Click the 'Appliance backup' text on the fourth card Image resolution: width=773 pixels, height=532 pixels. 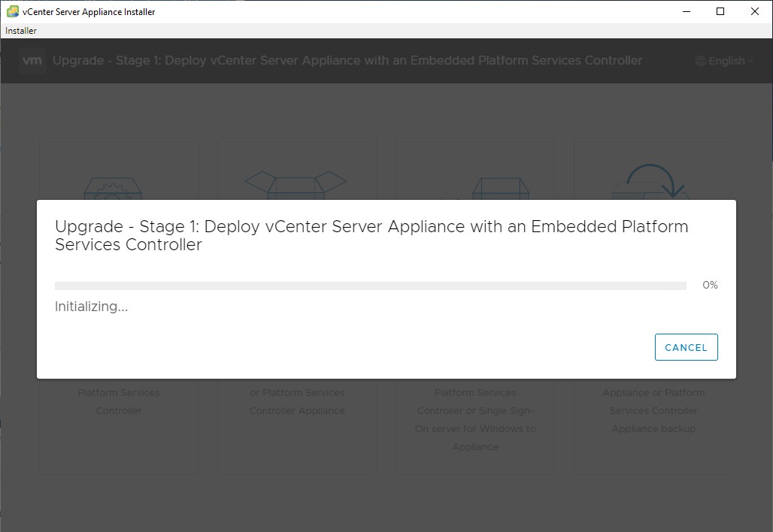653,429
